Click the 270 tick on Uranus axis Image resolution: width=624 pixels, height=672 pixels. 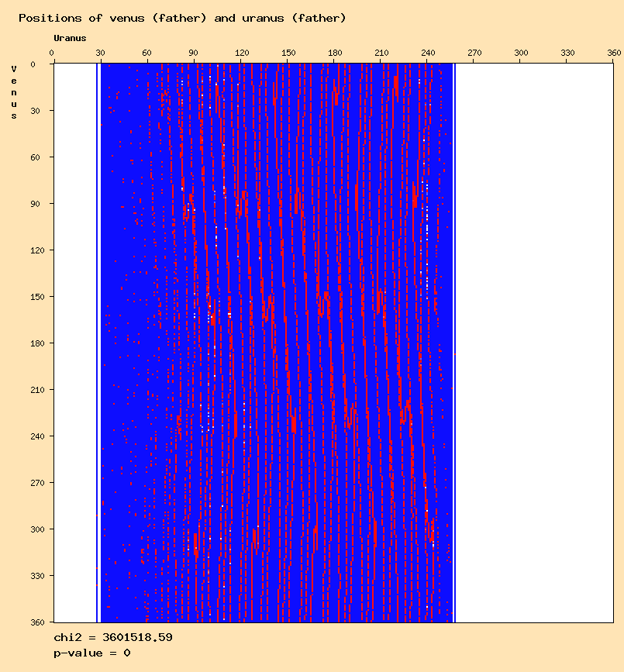point(474,53)
